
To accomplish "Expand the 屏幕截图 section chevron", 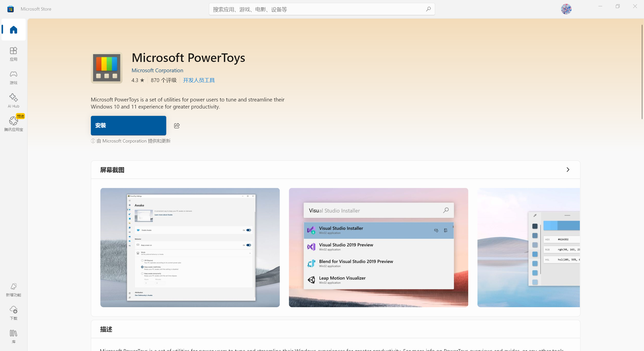I will [568, 170].
